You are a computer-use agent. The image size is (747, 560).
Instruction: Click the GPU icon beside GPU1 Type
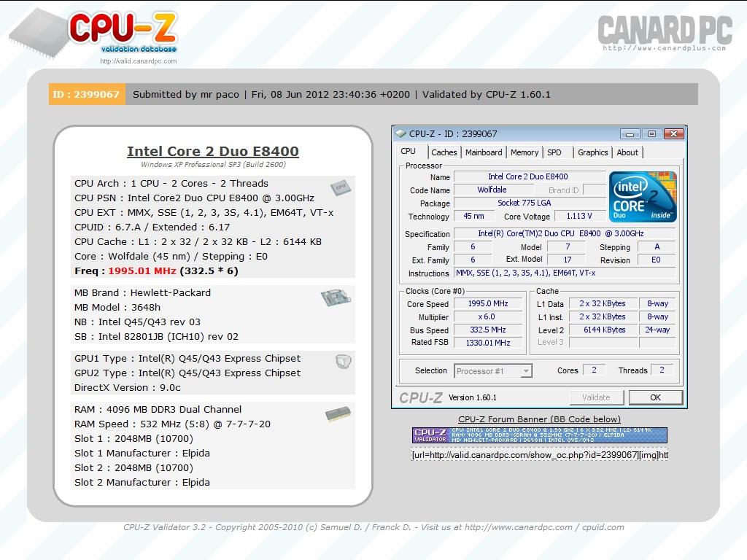pos(343,362)
